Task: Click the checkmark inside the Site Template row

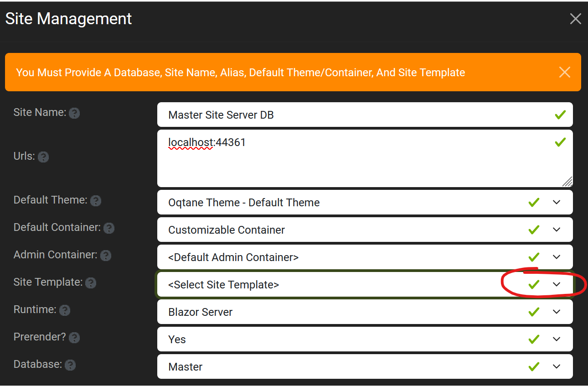Action: click(x=534, y=284)
